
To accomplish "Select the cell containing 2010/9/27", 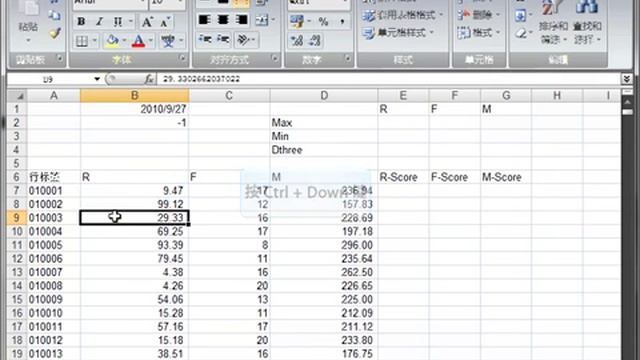I will pyautogui.click(x=134, y=109).
